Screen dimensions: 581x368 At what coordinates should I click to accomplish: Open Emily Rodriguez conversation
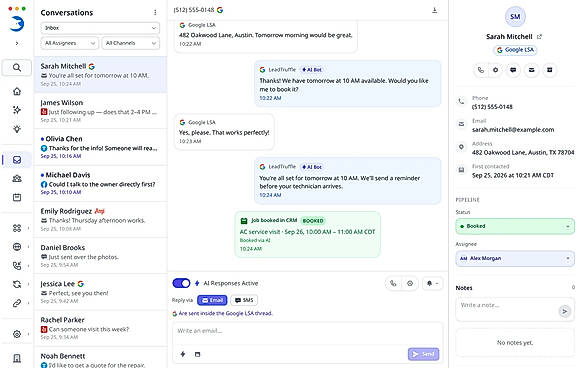point(100,219)
